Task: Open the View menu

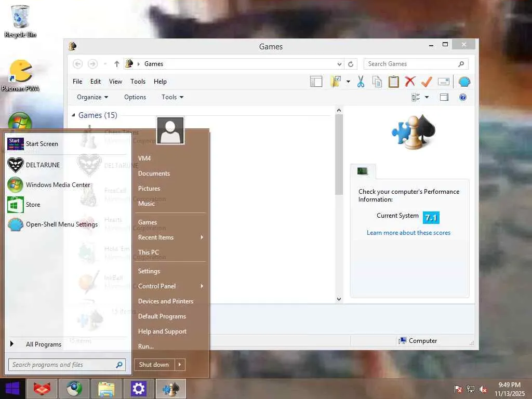Action: coord(115,82)
